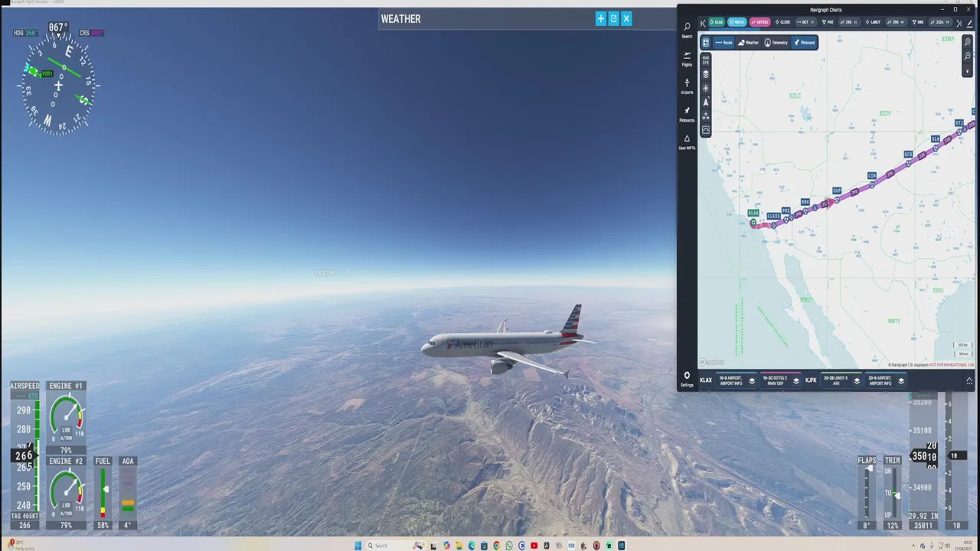Click the aircraft follow map tool
The image size is (980, 551).
click(706, 116)
